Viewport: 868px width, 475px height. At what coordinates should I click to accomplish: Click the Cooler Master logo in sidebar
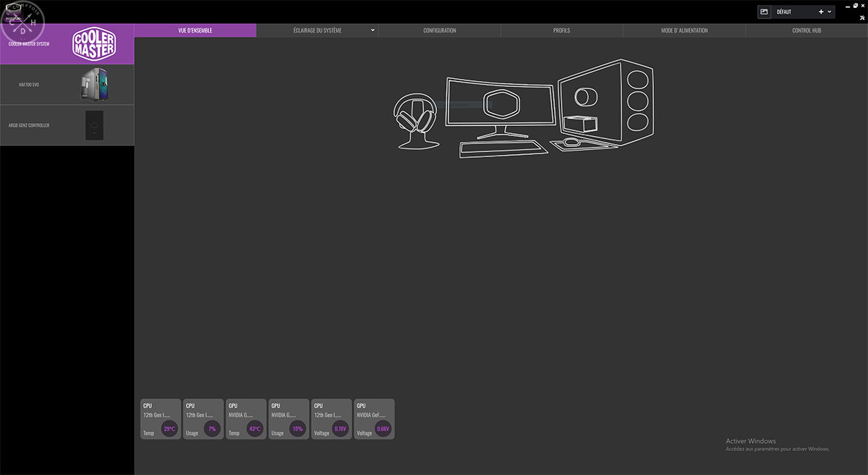[x=94, y=44]
